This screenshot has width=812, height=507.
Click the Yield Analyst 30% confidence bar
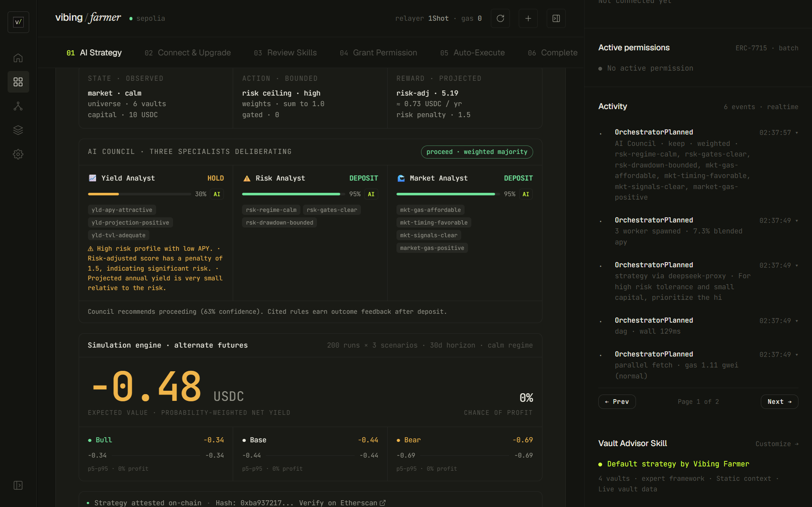(140, 194)
